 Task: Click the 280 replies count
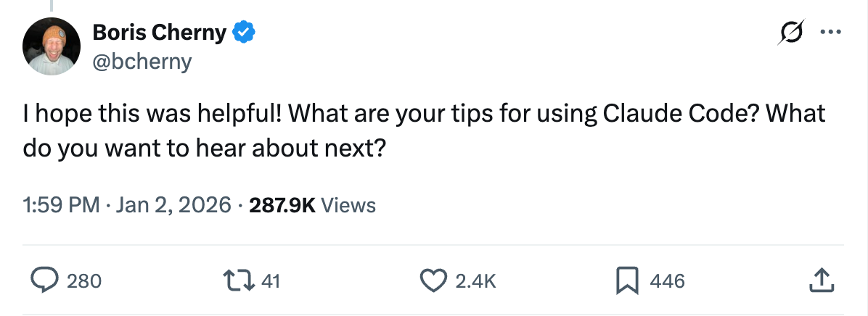84,280
